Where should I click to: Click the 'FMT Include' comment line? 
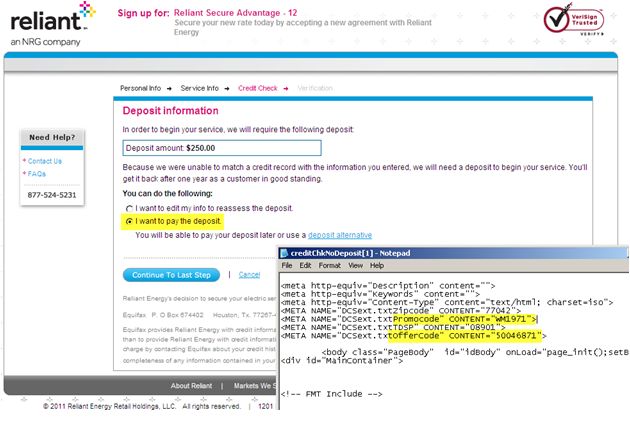(x=331, y=394)
